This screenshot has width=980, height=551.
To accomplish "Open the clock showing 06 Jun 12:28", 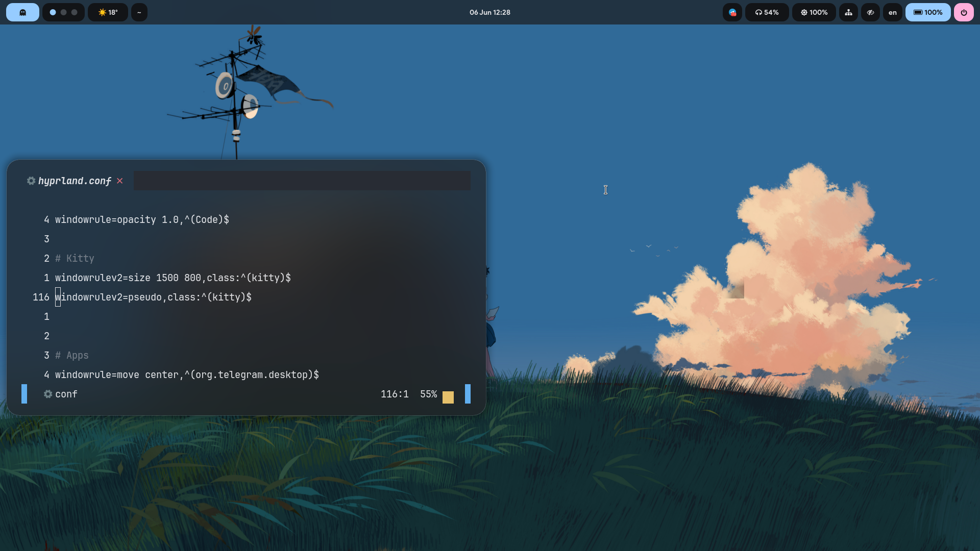I will tap(489, 12).
